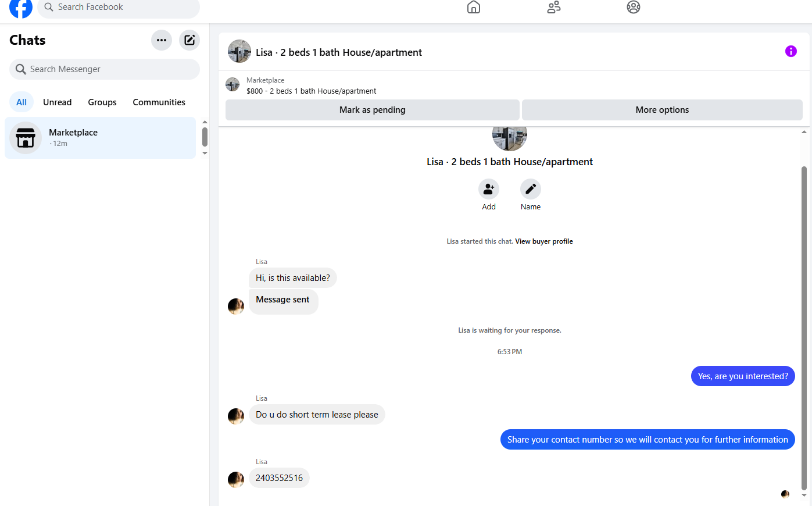Click the 'Yes, are you interested?' message
The image size is (812, 506).
point(743,376)
